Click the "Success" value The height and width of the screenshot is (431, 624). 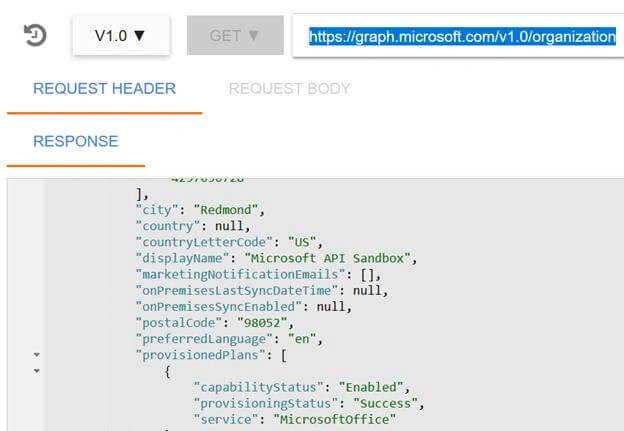386,404
